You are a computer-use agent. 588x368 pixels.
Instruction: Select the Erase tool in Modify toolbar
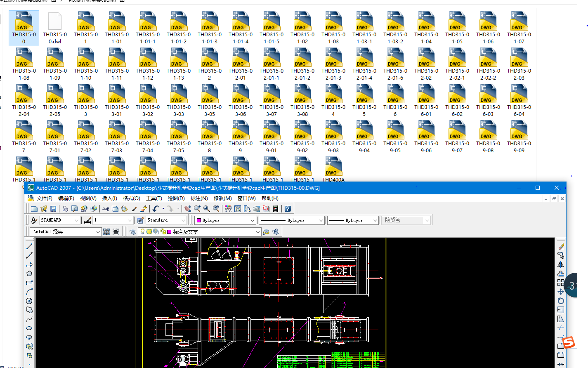click(561, 246)
